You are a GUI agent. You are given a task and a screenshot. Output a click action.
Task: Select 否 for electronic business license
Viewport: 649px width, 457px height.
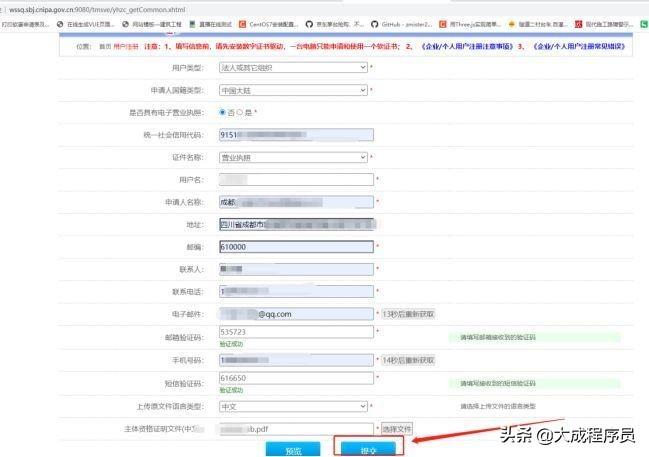[222, 112]
